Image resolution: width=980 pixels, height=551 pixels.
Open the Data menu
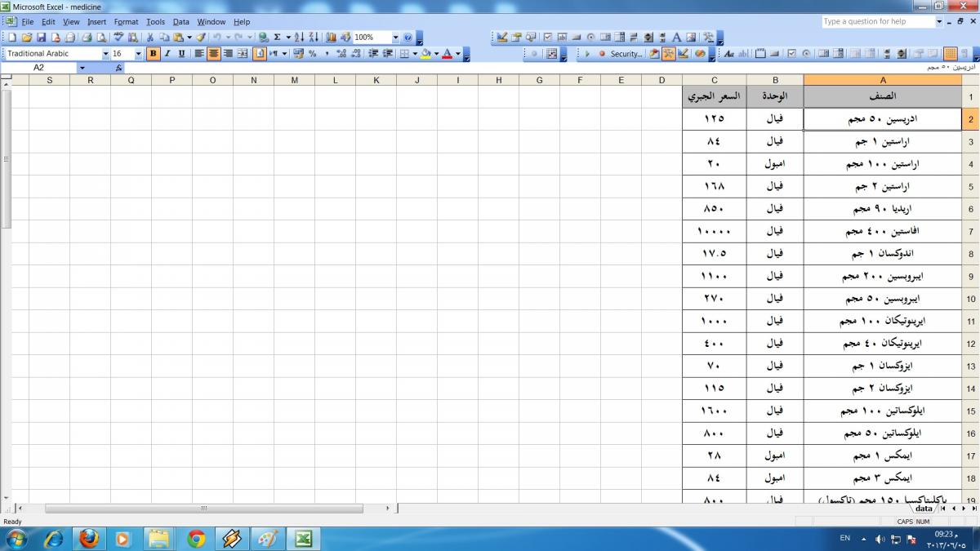click(x=180, y=22)
